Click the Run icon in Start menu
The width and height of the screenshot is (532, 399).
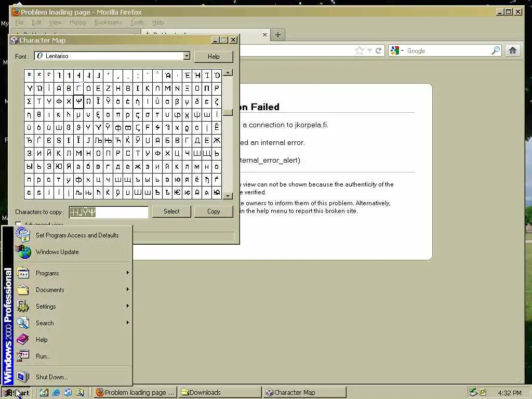pos(23,356)
